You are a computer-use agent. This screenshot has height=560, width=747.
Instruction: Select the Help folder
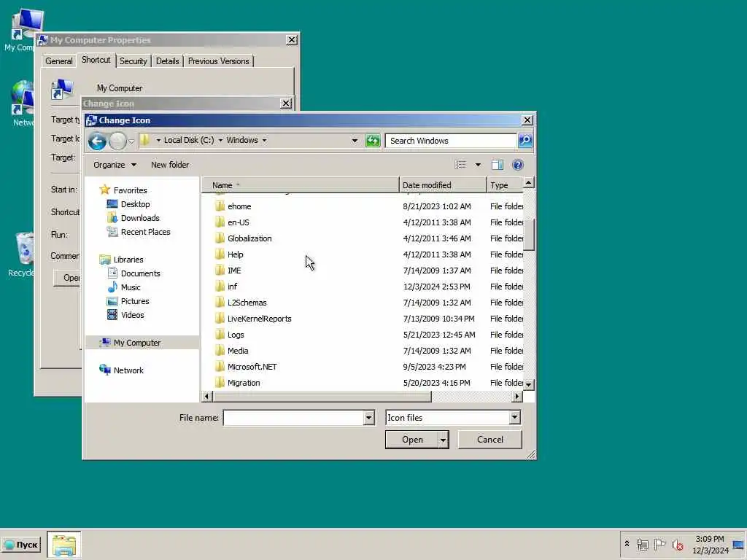coord(236,254)
